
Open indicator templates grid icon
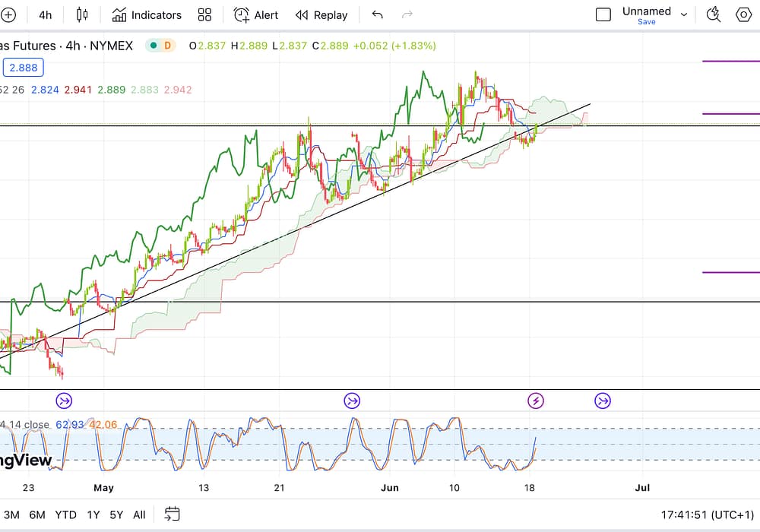[204, 14]
